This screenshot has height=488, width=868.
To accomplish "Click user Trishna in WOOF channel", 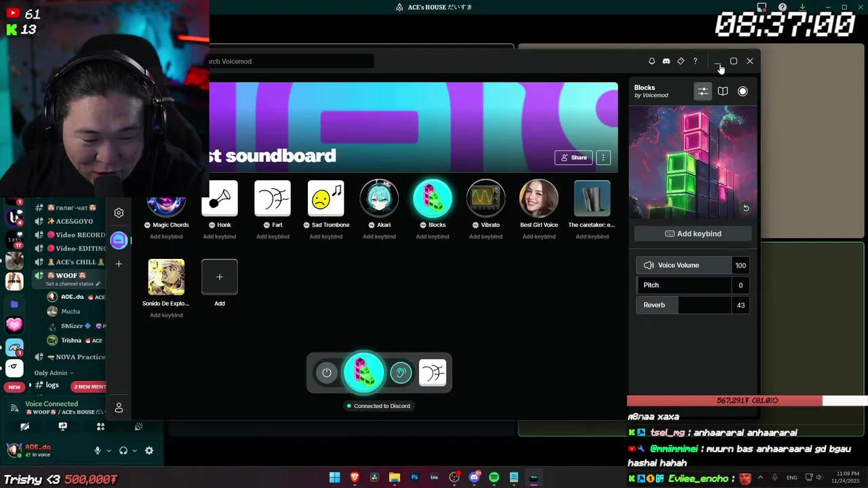I will [x=71, y=340].
